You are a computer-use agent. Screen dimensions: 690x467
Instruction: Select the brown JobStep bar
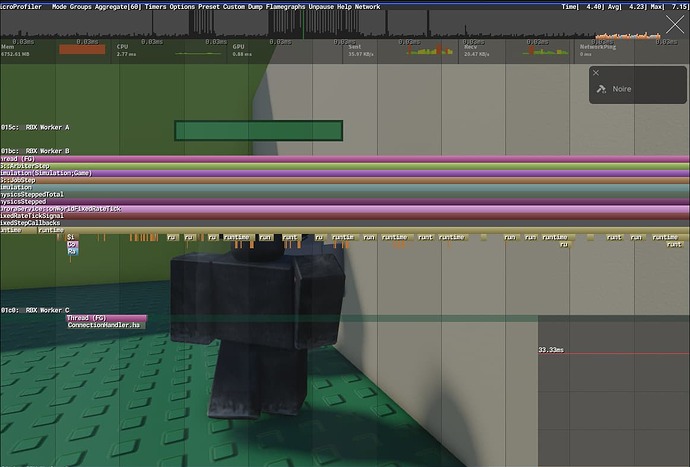[x=345, y=180]
